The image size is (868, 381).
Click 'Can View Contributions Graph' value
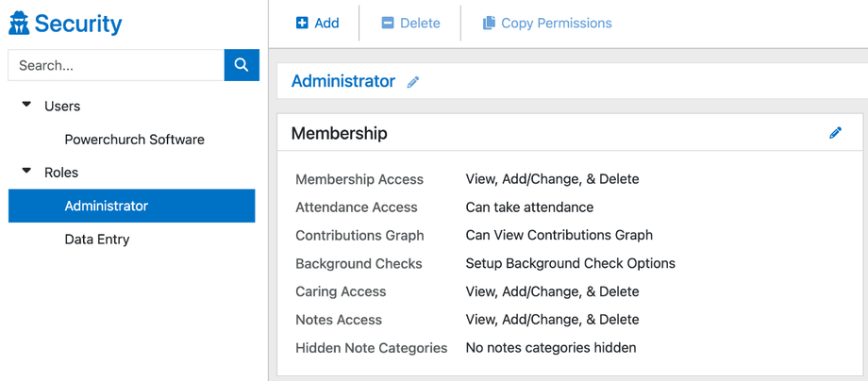(x=559, y=235)
